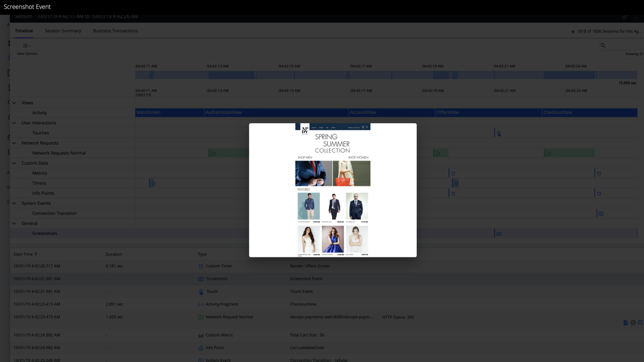Go to previous session arrow icon

(x=573, y=31)
